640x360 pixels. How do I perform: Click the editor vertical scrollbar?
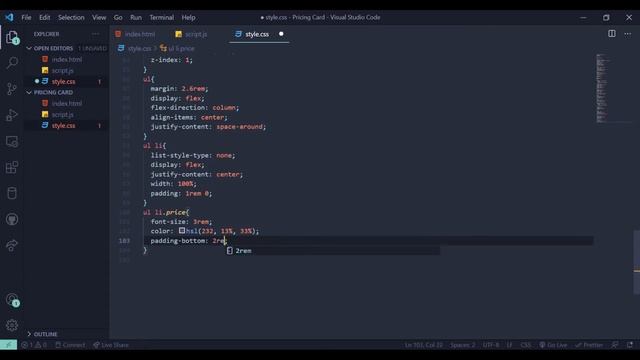tap(636, 262)
